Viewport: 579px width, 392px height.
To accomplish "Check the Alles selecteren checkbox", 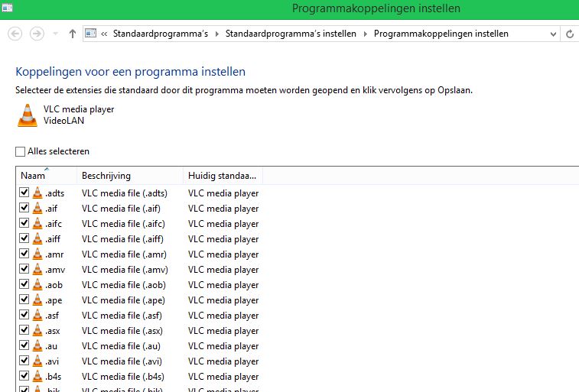I will 21,151.
